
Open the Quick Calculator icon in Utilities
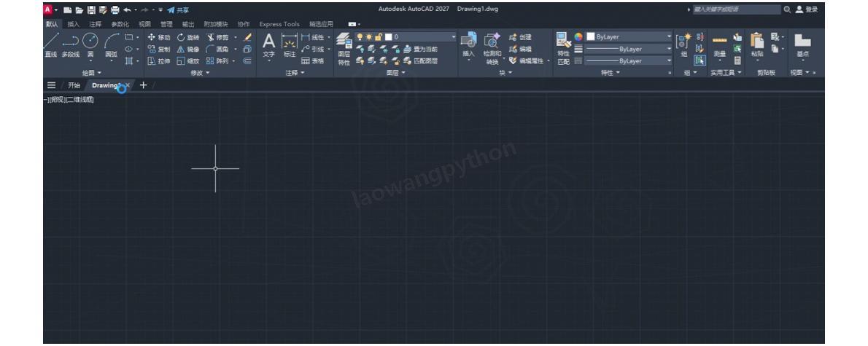coord(737,60)
